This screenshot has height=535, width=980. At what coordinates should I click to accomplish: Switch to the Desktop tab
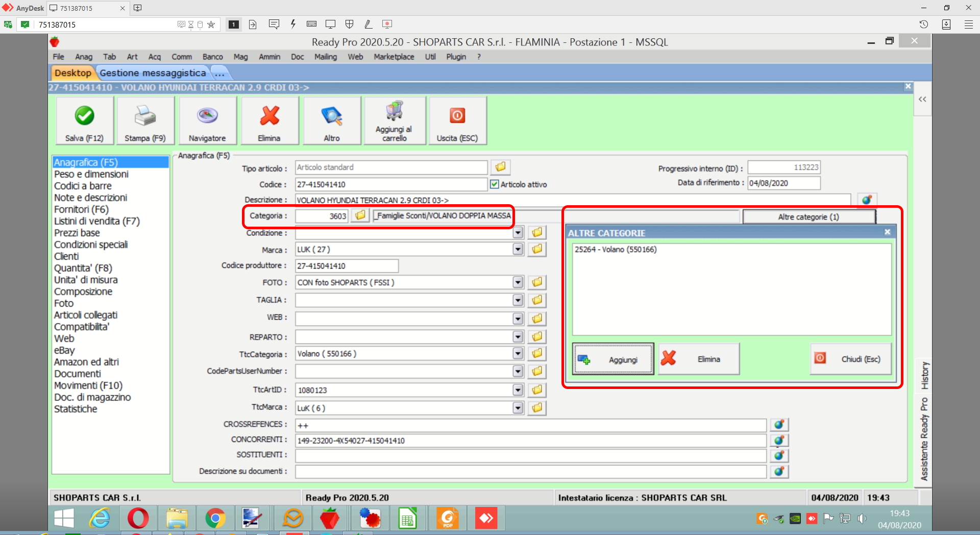[72, 73]
